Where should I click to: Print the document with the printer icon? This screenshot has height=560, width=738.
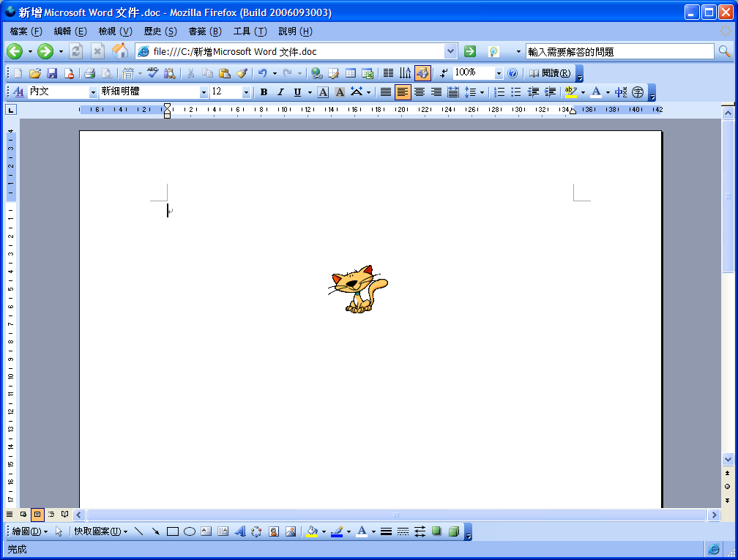[x=89, y=73]
